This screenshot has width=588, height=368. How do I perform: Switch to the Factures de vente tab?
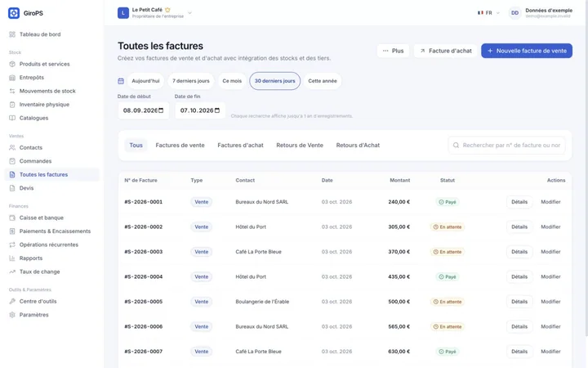[180, 146]
